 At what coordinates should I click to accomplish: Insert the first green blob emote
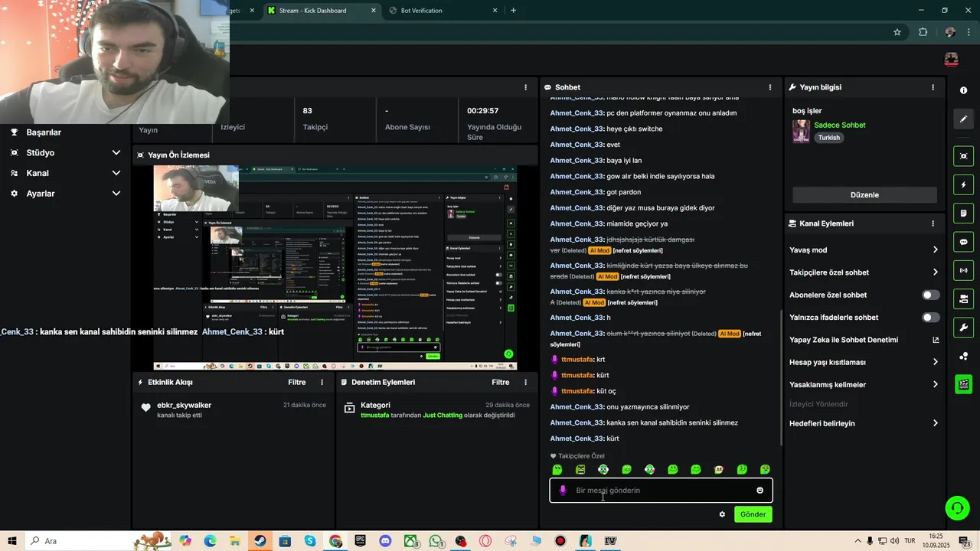[557, 470]
